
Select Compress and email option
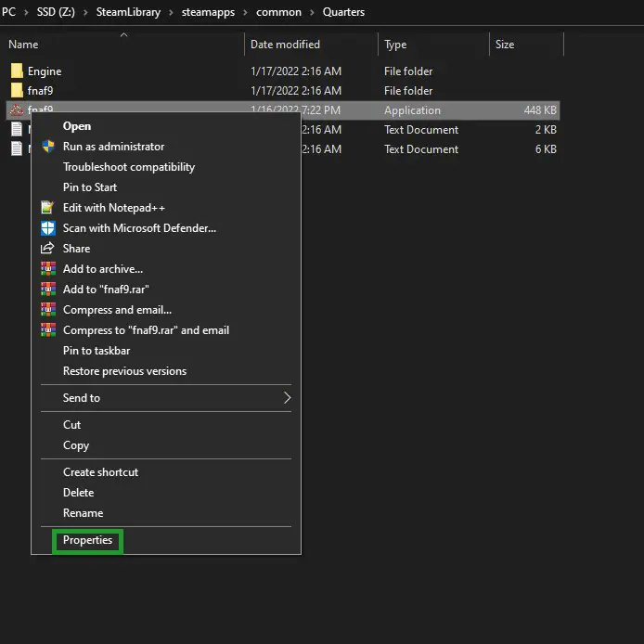point(117,310)
